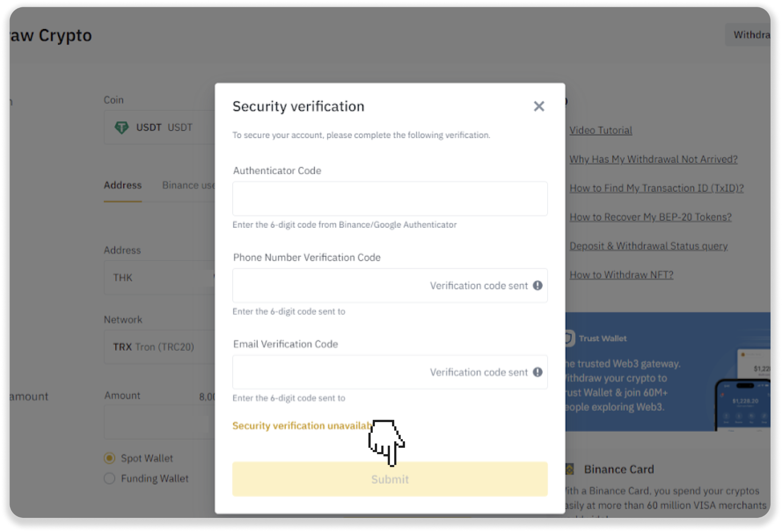Click the Phone Number Verification Code field
782x532 pixels.
pos(328,285)
